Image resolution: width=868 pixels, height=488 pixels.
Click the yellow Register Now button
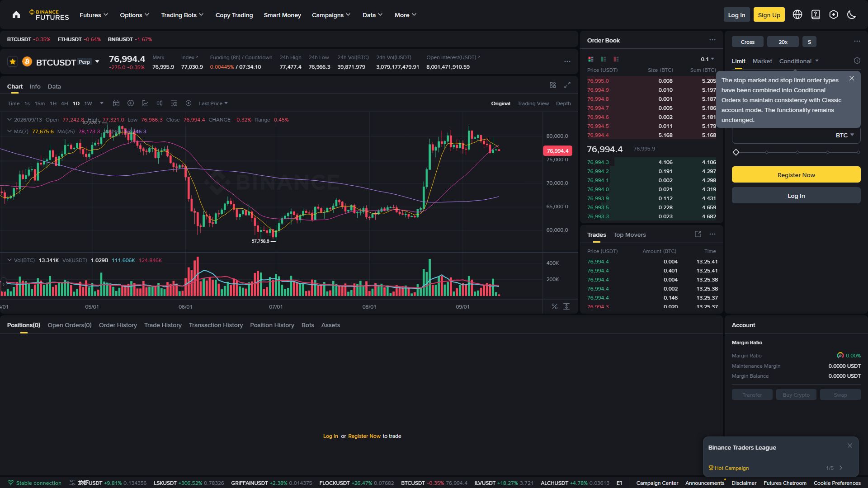(x=796, y=175)
